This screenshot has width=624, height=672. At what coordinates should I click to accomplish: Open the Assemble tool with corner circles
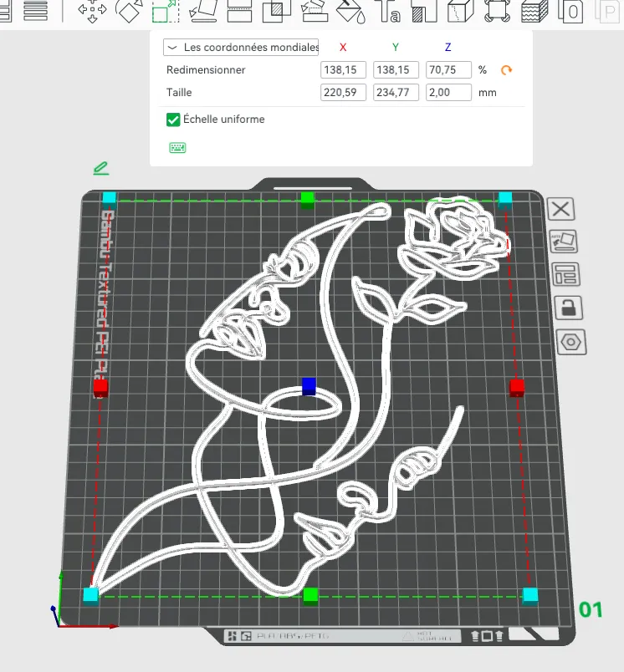point(497,10)
